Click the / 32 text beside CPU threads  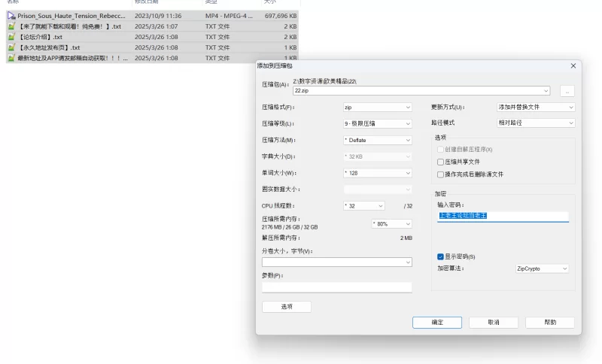coord(408,206)
